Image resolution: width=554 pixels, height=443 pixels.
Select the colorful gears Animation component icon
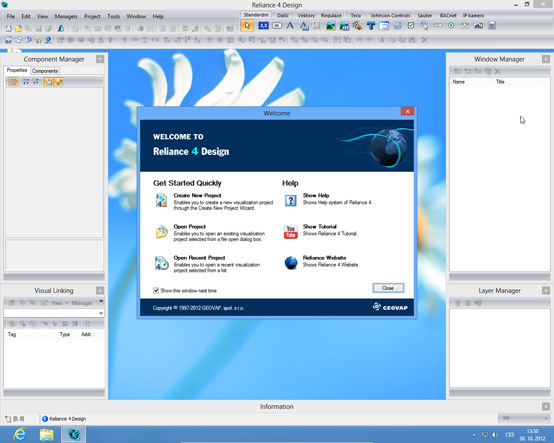(357, 25)
